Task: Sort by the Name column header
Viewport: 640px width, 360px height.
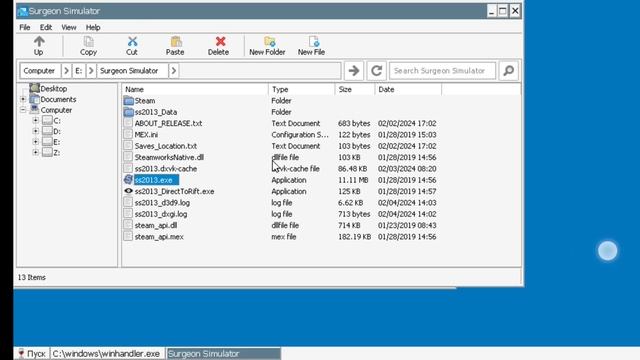Action: coord(195,89)
